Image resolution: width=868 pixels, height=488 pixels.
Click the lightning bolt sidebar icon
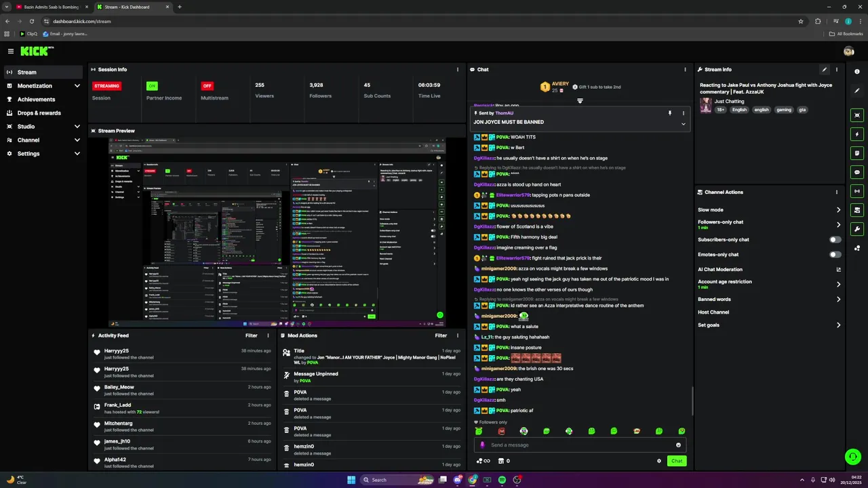[x=857, y=134]
